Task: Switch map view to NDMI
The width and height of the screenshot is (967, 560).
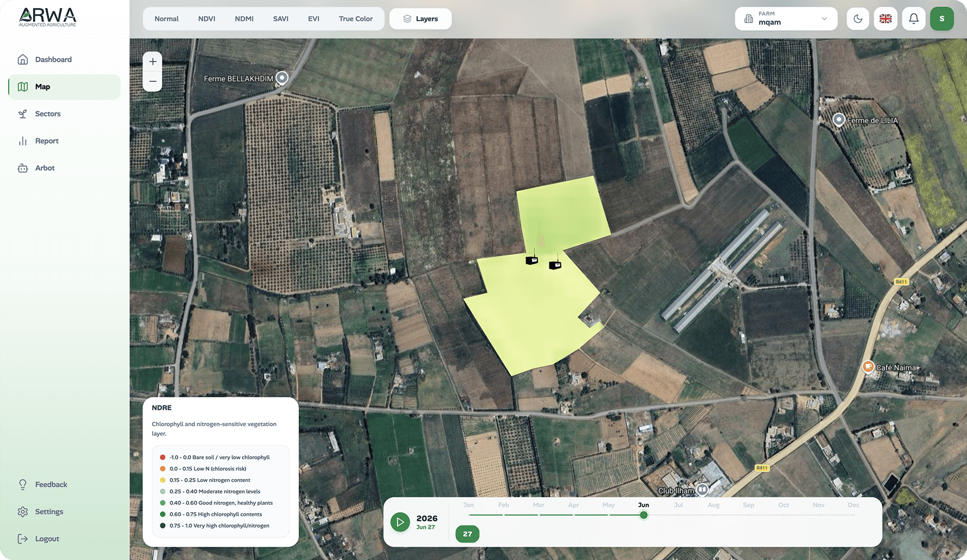Action: [244, 19]
